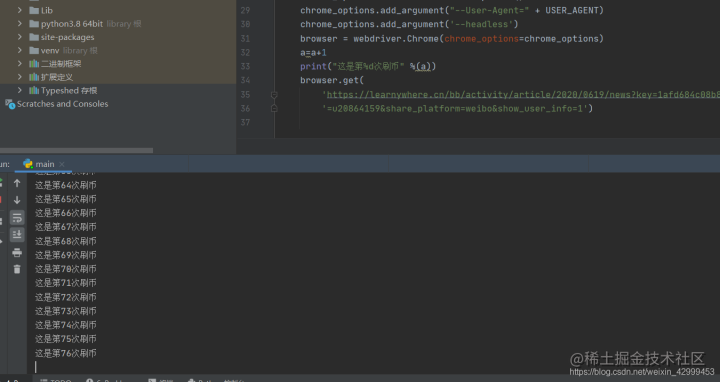Open the learnywhere.cn URL in code
720x382 pixels.
[x=523, y=95]
